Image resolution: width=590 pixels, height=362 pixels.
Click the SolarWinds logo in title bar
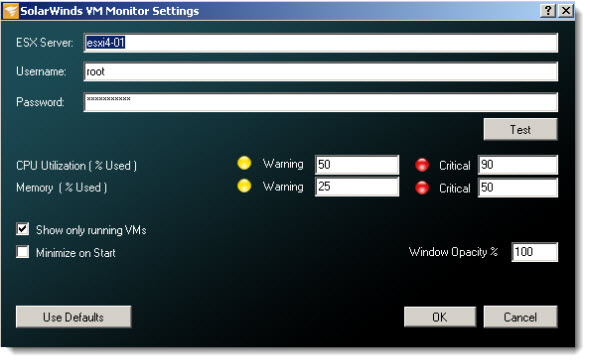coord(11,11)
